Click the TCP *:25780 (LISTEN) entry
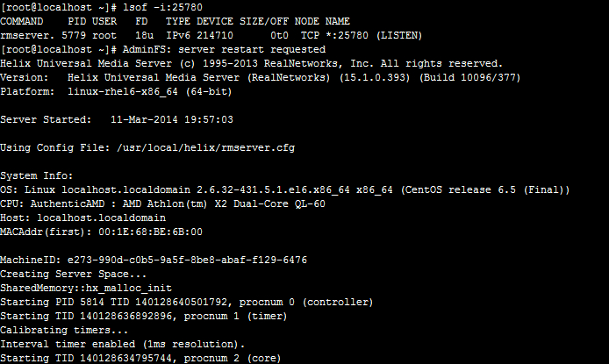 pyautogui.click(x=362, y=35)
